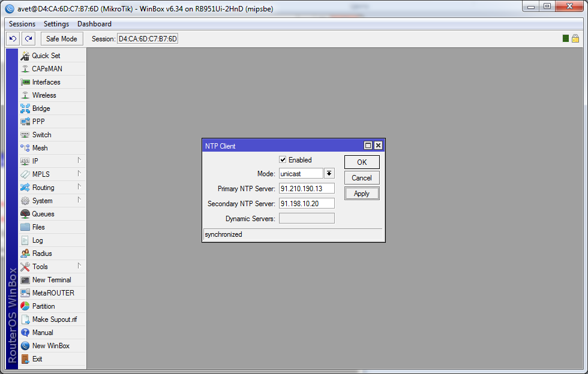Image resolution: width=588 pixels, height=374 pixels.
Task: Click the padlock icon in the toolbar
Action: [575, 39]
